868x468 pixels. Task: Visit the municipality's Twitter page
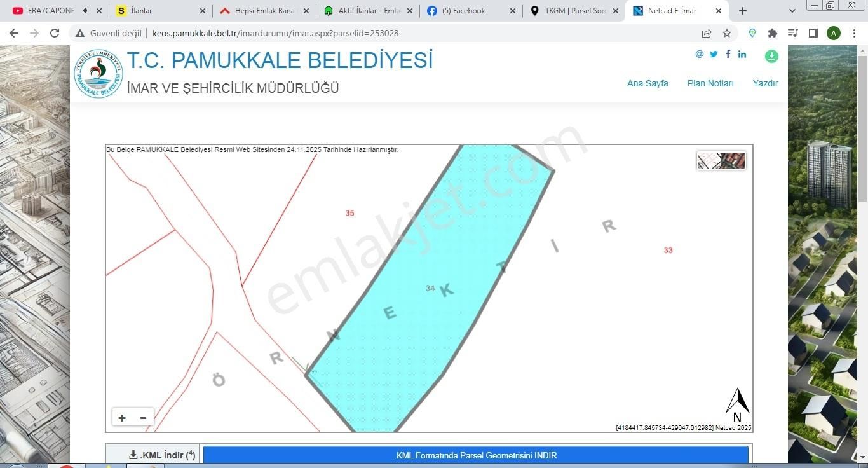point(713,54)
